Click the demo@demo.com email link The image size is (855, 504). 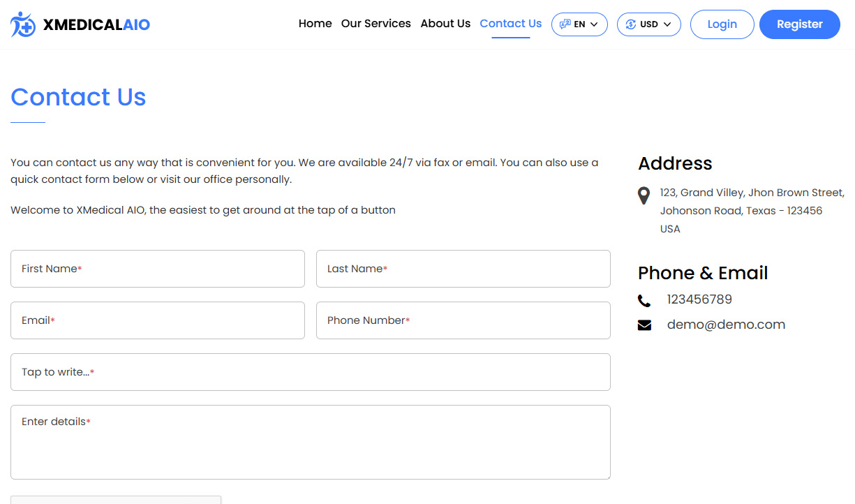coord(726,324)
